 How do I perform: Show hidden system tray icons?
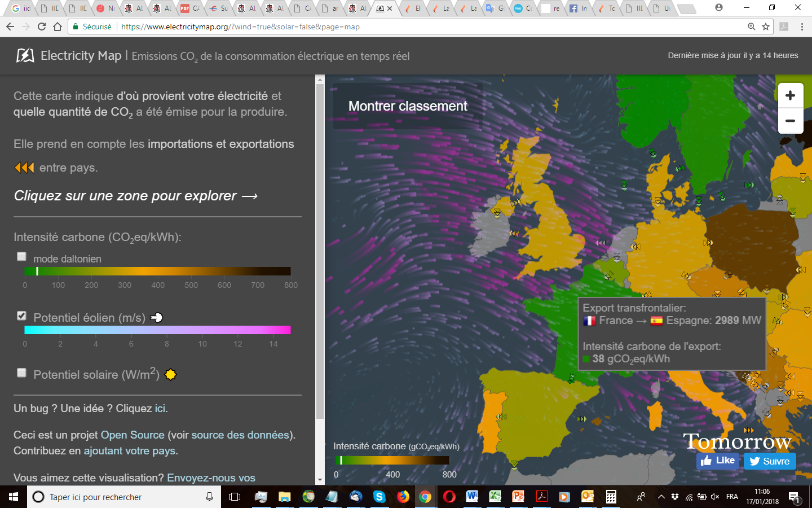pos(661,497)
